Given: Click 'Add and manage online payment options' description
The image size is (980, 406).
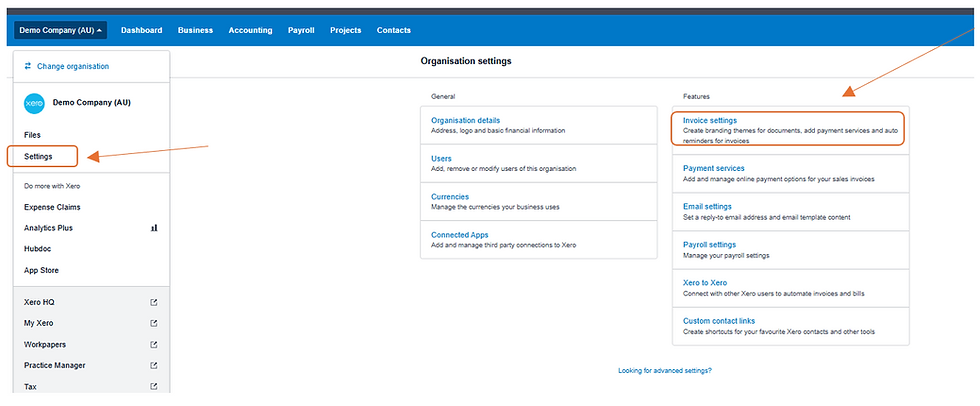Looking at the screenshot, I should point(779,179).
